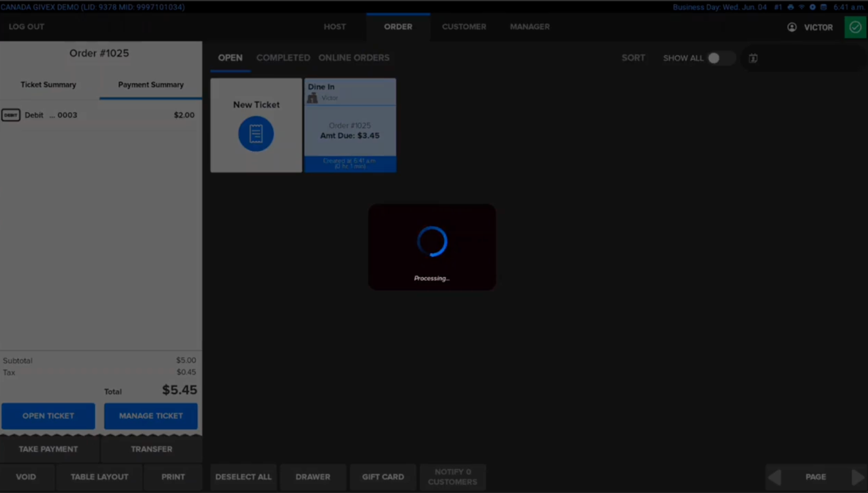Viewport: 868px width, 493px height.
Task: Click the Victor user profile icon
Action: coord(792,27)
